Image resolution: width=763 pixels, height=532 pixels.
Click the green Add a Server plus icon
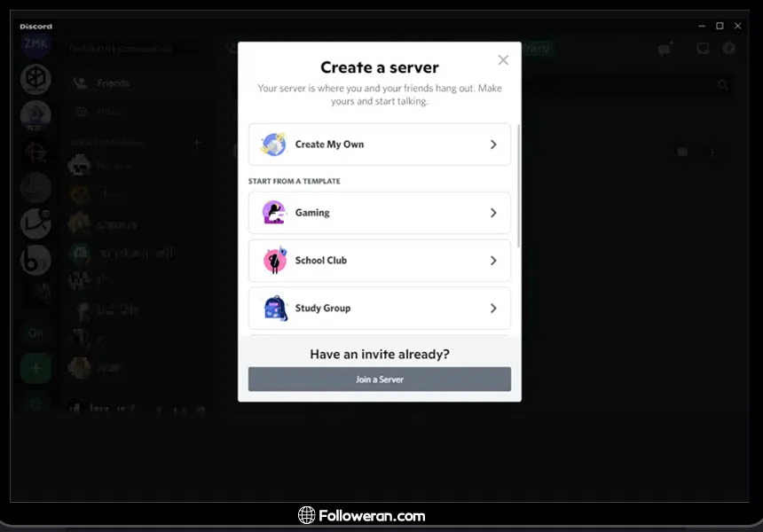[35, 368]
